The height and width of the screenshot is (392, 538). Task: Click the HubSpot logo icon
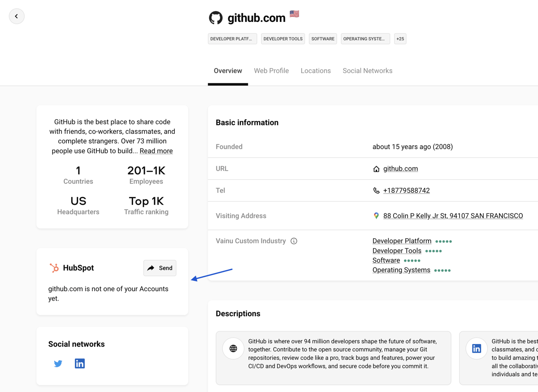54,268
